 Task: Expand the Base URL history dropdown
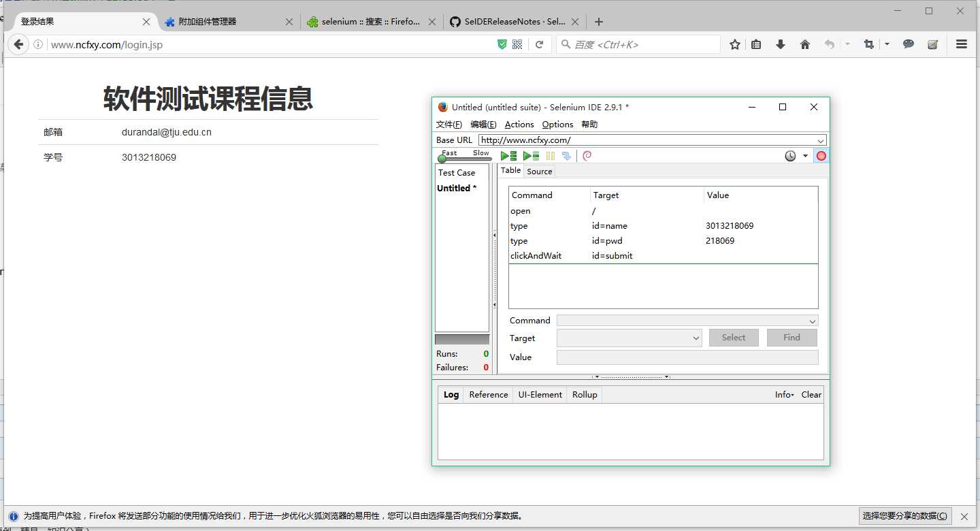coord(821,140)
